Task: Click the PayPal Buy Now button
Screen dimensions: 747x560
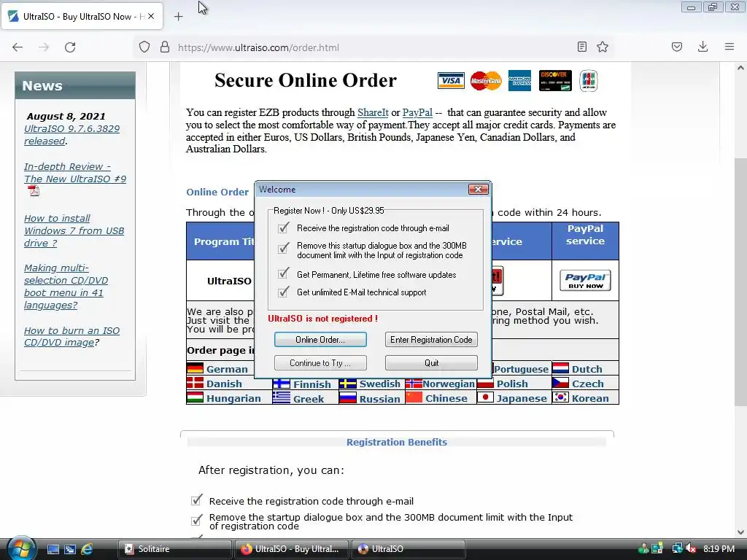Action: (x=586, y=281)
